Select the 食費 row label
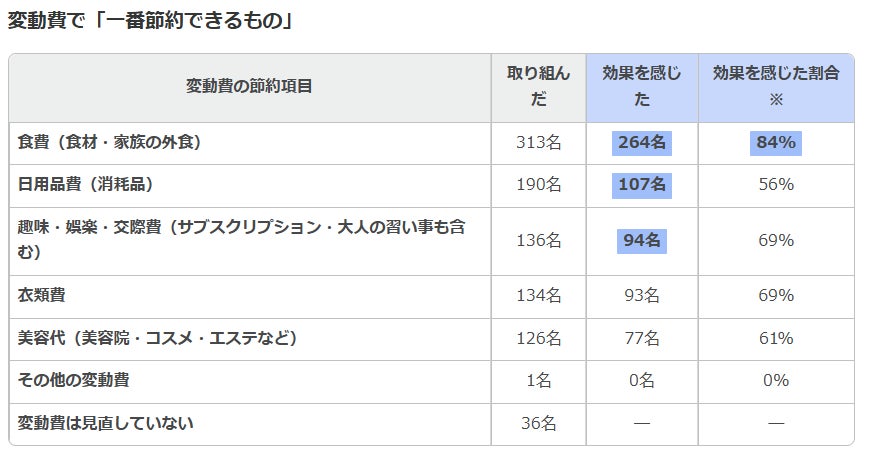The width and height of the screenshot is (871, 457). click(x=110, y=143)
